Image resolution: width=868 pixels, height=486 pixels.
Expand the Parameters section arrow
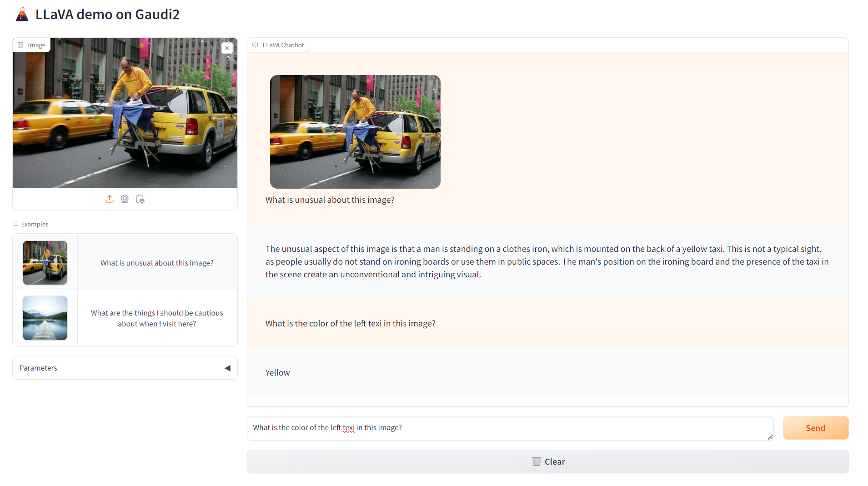227,368
